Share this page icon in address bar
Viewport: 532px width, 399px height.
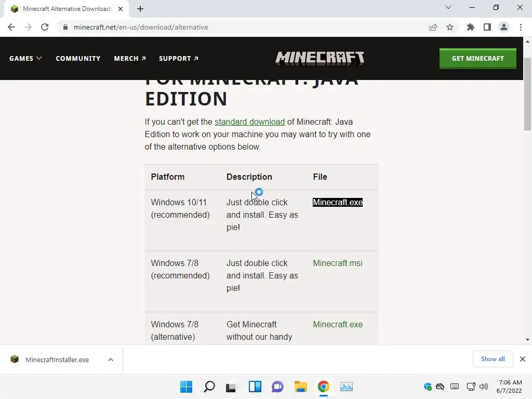click(x=433, y=27)
